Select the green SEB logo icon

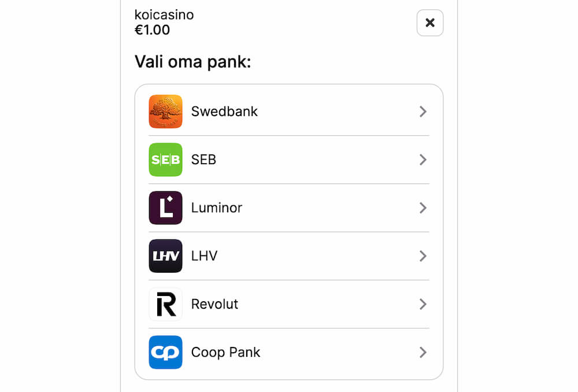coord(166,160)
